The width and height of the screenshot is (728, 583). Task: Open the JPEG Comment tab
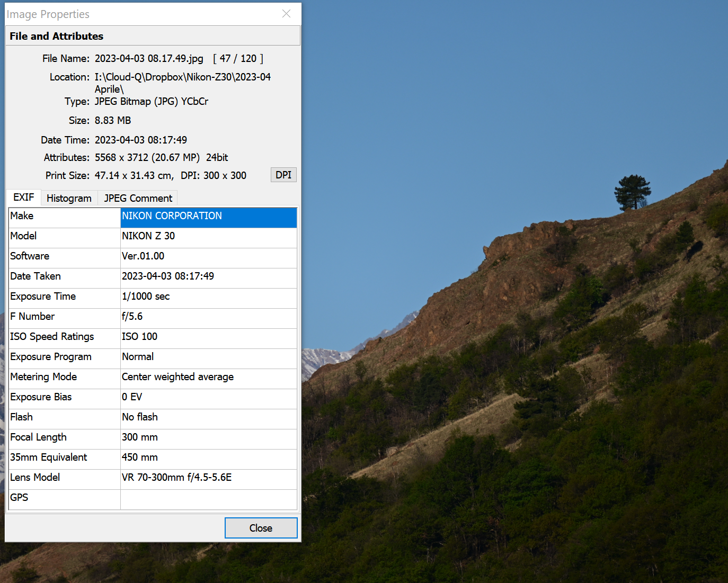coord(138,198)
